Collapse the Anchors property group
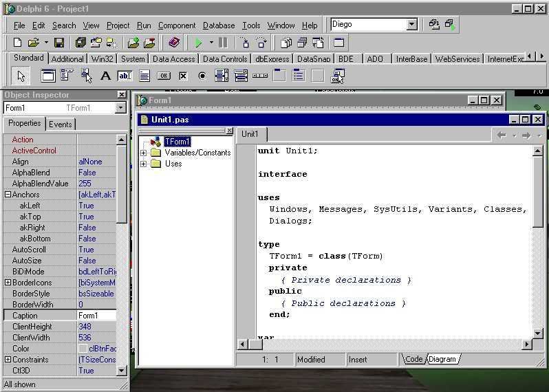The width and height of the screenshot is (549, 392). tap(8, 194)
